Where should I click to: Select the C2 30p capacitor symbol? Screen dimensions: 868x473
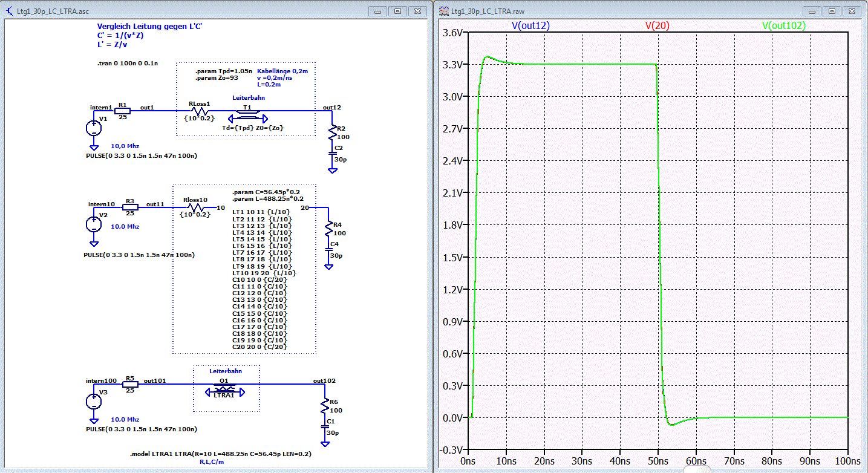tap(332, 153)
